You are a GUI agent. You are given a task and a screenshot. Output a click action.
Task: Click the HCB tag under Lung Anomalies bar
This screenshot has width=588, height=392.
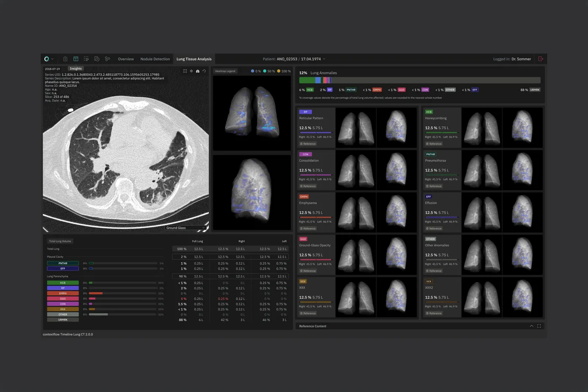[310, 90]
